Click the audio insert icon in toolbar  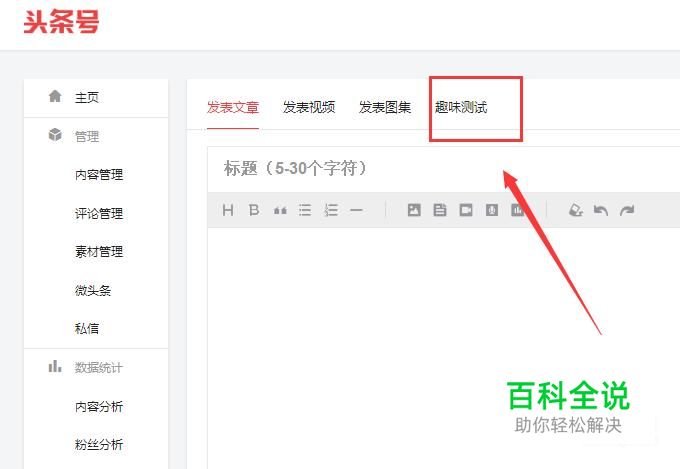point(492,210)
